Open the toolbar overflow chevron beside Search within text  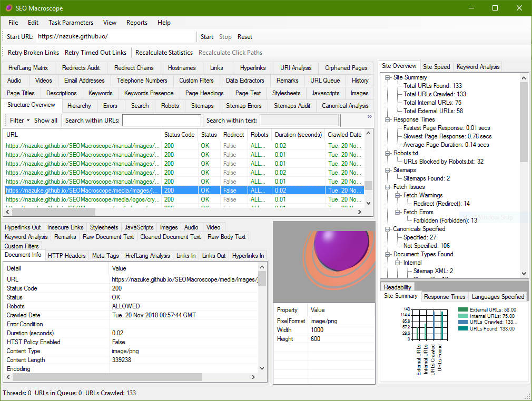pyautogui.click(x=369, y=117)
